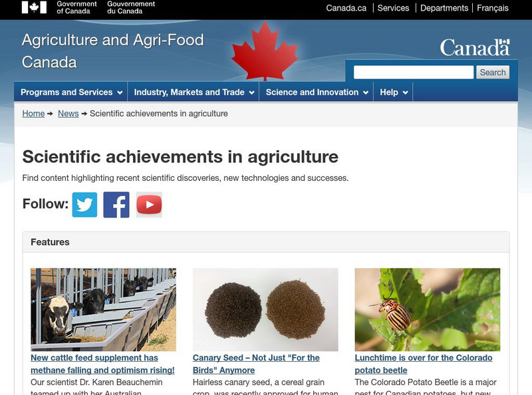Switch language to Français

coord(493,8)
